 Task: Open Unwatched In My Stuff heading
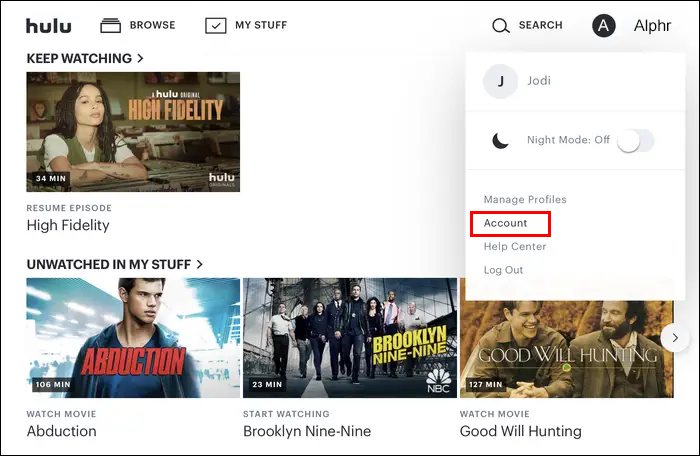(108, 264)
